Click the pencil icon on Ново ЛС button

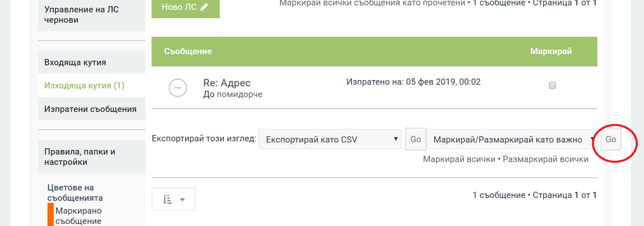204,7
